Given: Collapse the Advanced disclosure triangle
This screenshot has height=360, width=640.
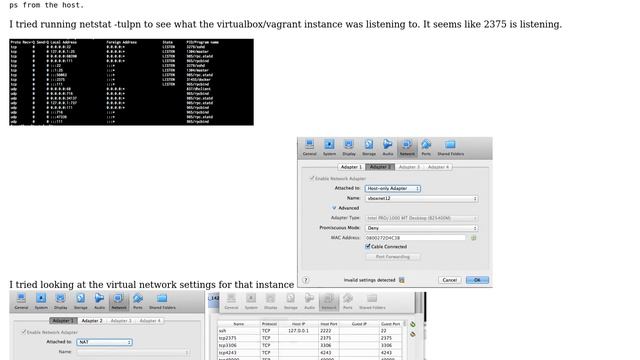Looking at the screenshot, I should coord(334,208).
